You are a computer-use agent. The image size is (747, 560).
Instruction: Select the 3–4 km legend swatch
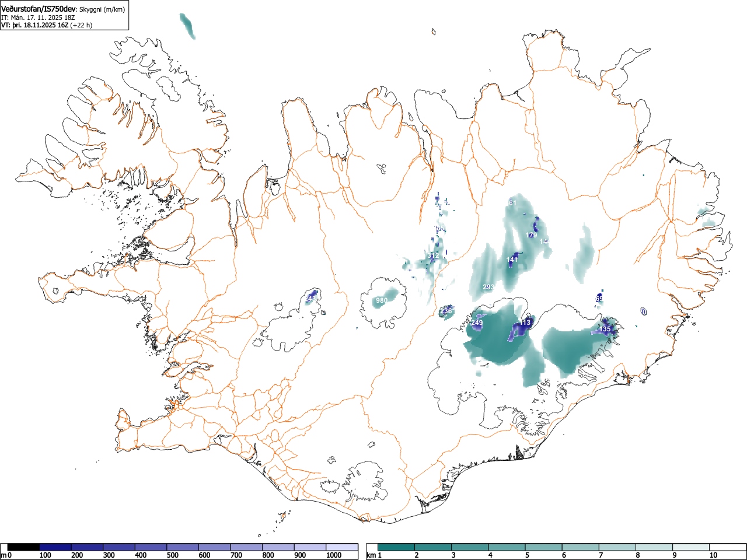[470, 547]
